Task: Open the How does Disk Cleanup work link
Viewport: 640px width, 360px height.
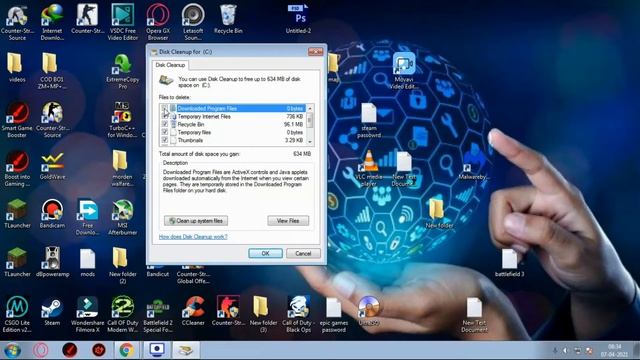Action: [193, 237]
